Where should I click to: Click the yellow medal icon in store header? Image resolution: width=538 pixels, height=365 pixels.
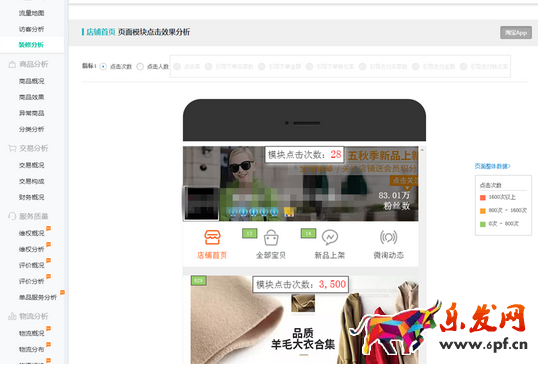[x=289, y=212]
